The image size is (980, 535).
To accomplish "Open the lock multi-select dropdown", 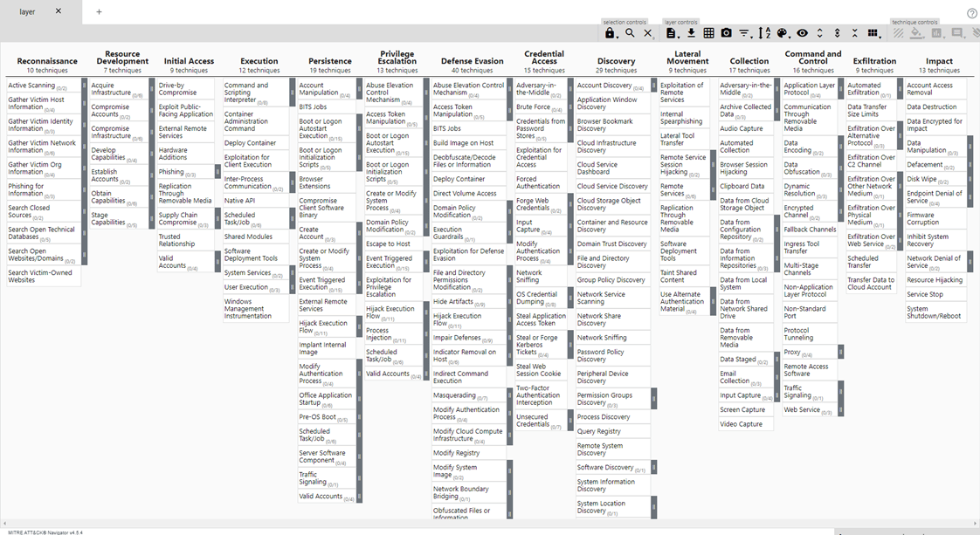I will pyautogui.click(x=611, y=33).
